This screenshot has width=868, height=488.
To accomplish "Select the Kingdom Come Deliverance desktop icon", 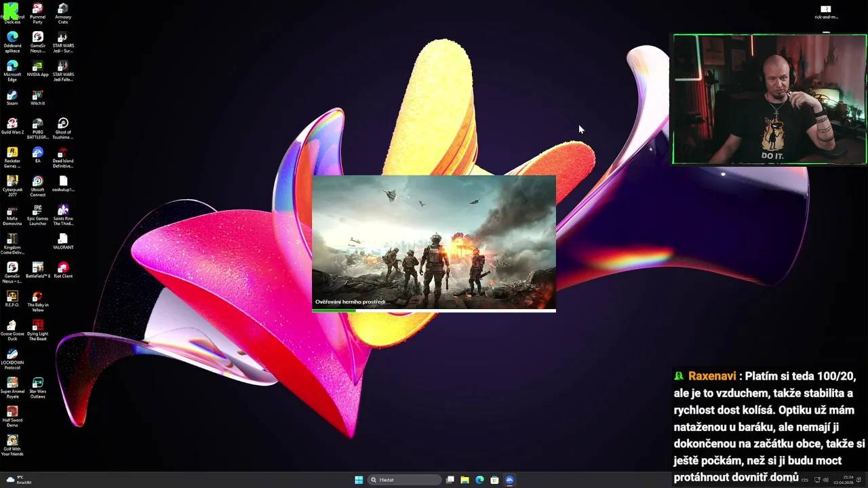I will click(12, 244).
